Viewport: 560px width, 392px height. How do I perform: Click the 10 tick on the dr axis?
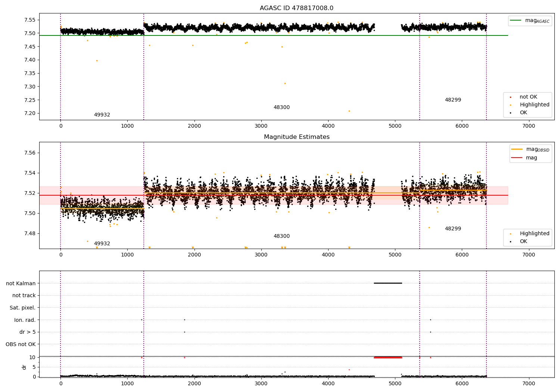click(32, 357)
